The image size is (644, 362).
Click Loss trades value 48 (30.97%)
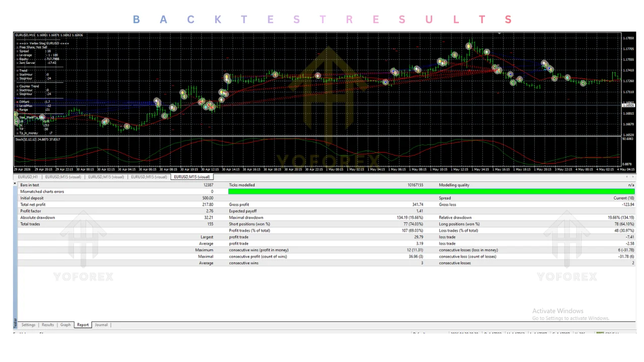click(x=624, y=231)
